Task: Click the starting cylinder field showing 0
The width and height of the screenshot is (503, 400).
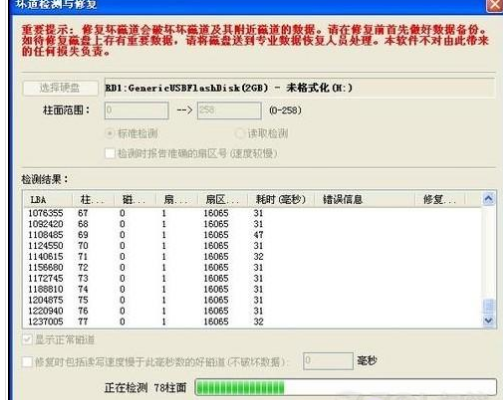Action: click(x=137, y=110)
